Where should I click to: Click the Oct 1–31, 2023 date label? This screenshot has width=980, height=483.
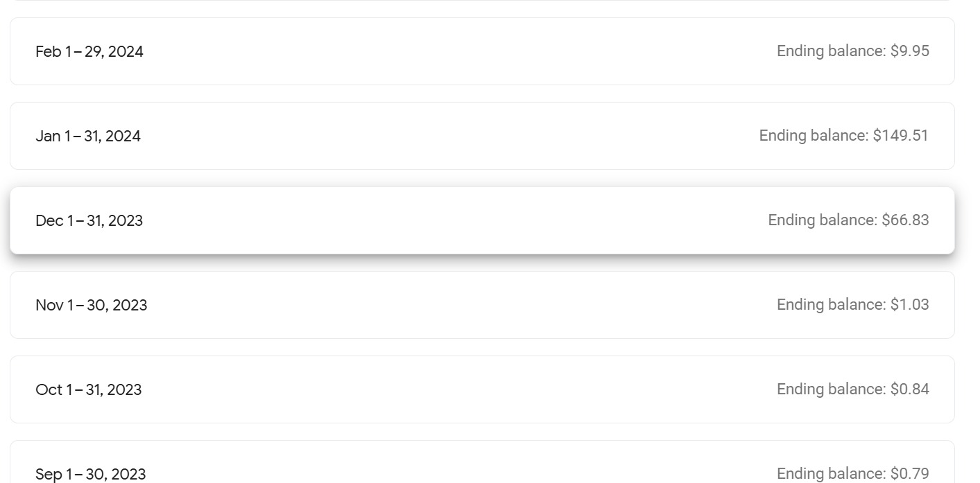click(x=89, y=390)
